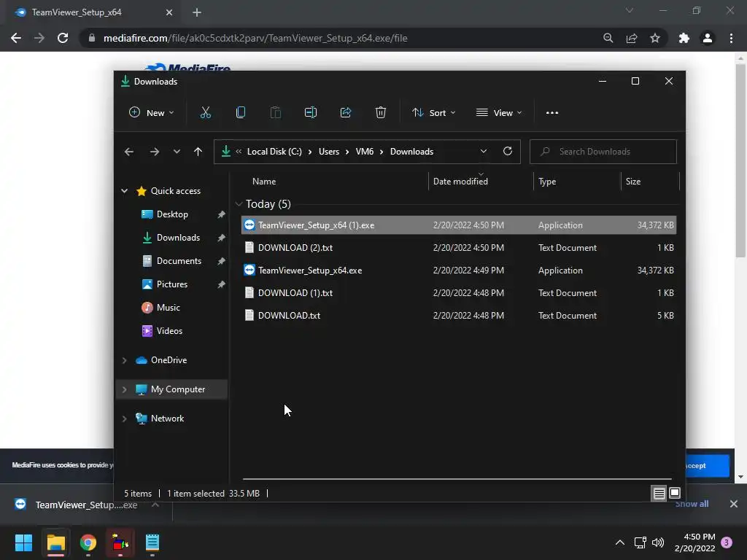
Task: Open Chrome zoom magnifier icon in address bar
Action: [608, 38]
